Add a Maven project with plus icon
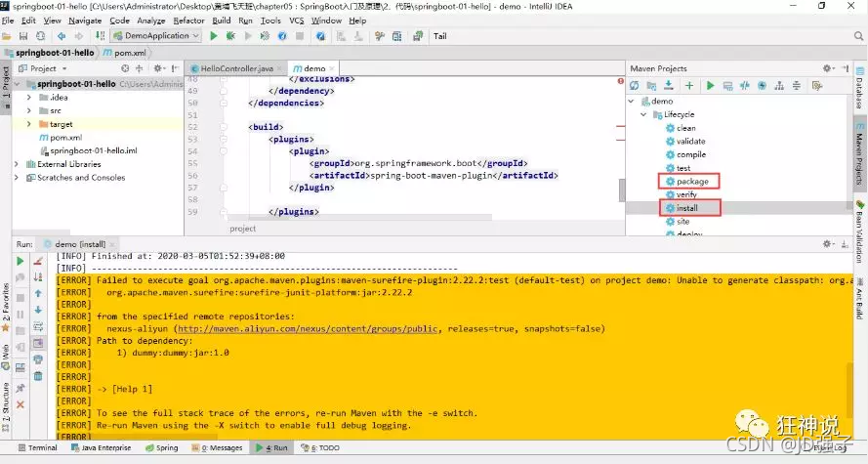This screenshot has width=868, height=464. [689, 85]
